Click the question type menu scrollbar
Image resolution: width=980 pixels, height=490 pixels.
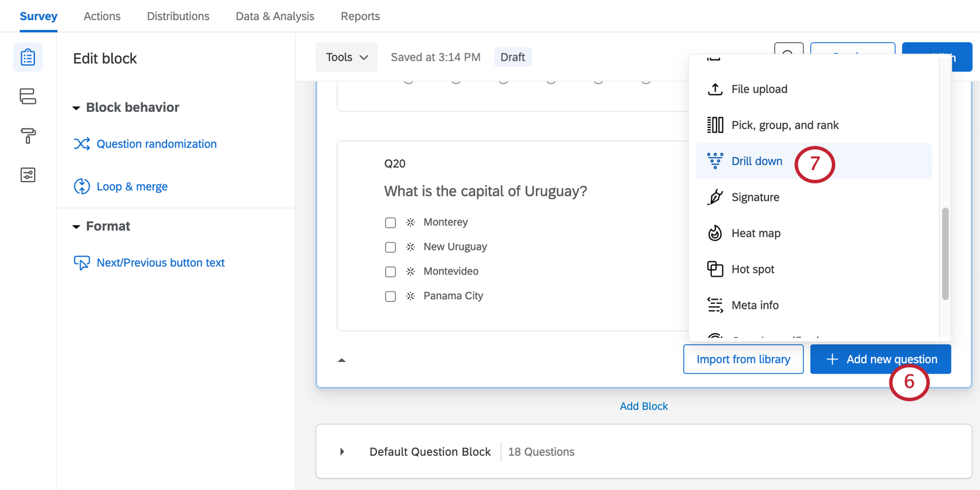(x=945, y=254)
